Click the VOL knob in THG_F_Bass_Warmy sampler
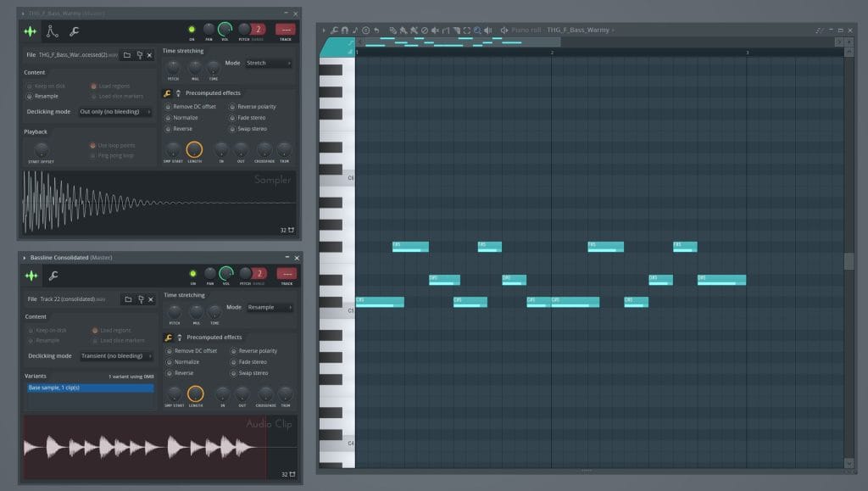Screen dimensions: 868x491 225,29
